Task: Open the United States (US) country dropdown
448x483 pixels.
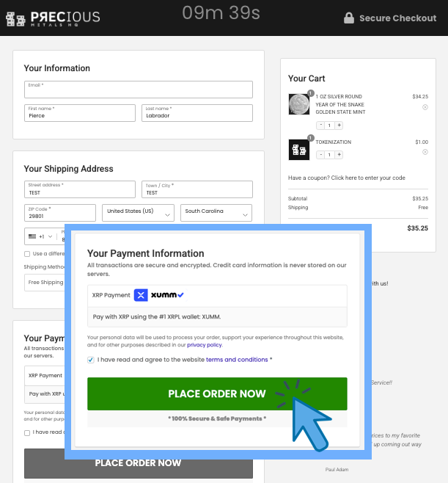Action: [138, 213]
